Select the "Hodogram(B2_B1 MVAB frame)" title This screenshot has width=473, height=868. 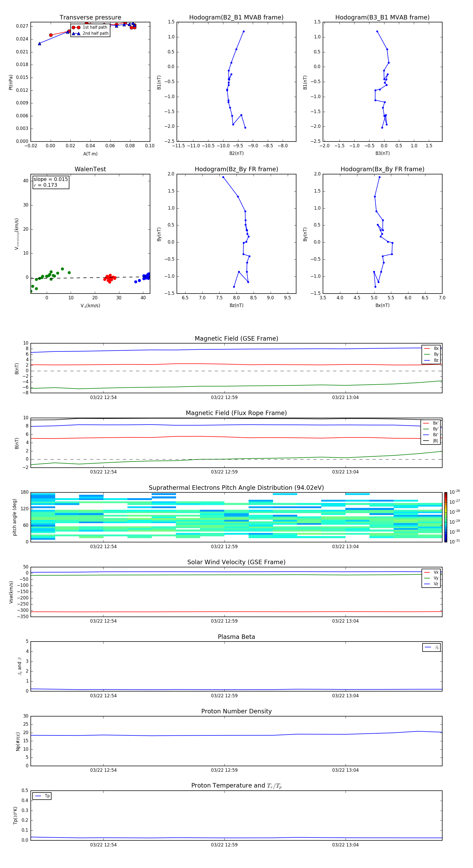236,18
